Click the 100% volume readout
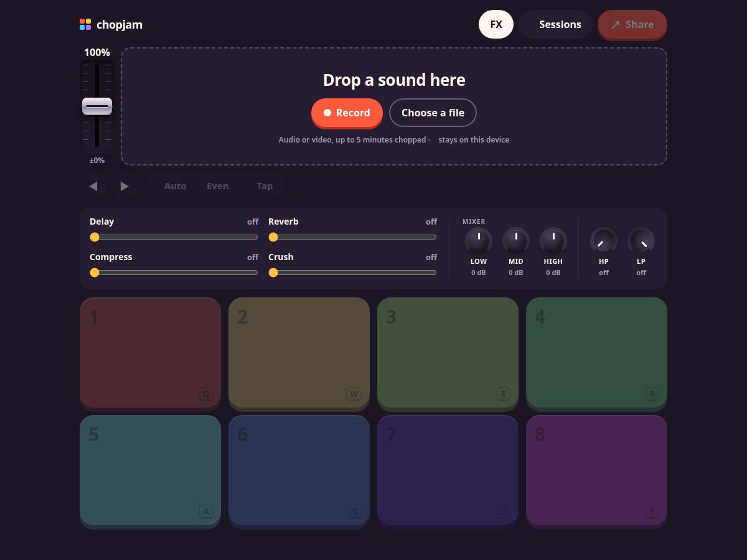The width and height of the screenshot is (747, 560). (x=97, y=52)
